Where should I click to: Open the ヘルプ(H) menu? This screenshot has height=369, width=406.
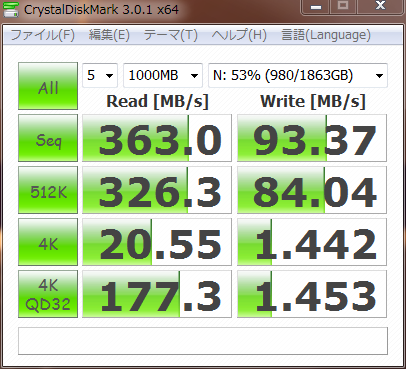point(239,35)
